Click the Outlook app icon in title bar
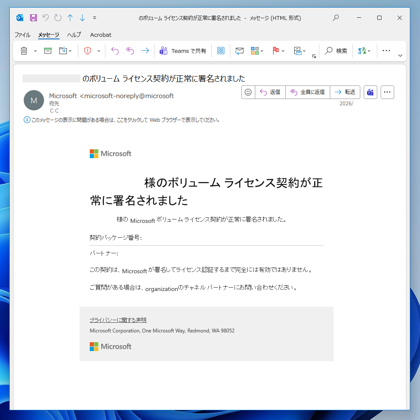Viewport: 420px width, 420px height. (20, 18)
